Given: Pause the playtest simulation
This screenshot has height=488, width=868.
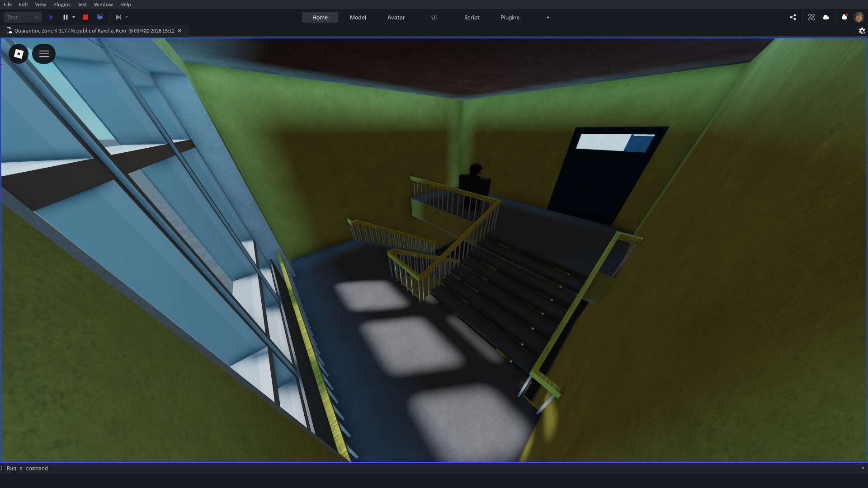Looking at the screenshot, I should (65, 17).
